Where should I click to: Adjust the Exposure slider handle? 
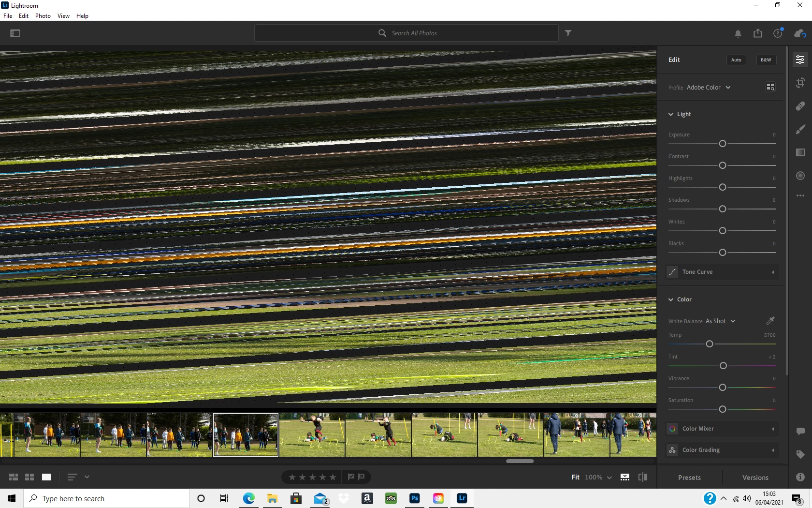(723, 144)
